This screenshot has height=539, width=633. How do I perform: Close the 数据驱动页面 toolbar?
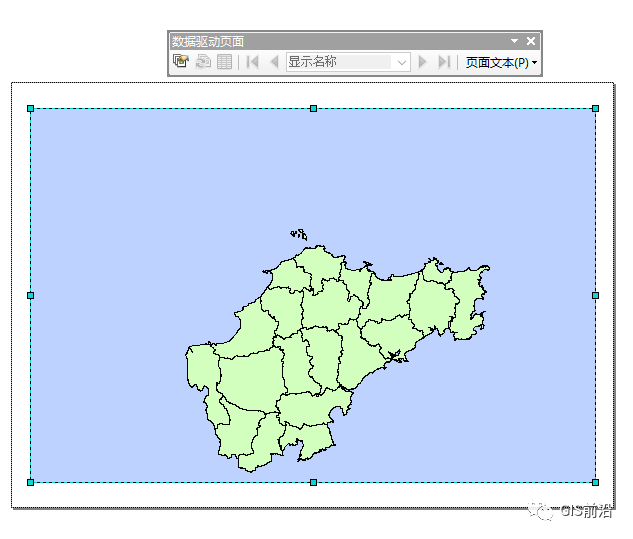[x=531, y=41]
